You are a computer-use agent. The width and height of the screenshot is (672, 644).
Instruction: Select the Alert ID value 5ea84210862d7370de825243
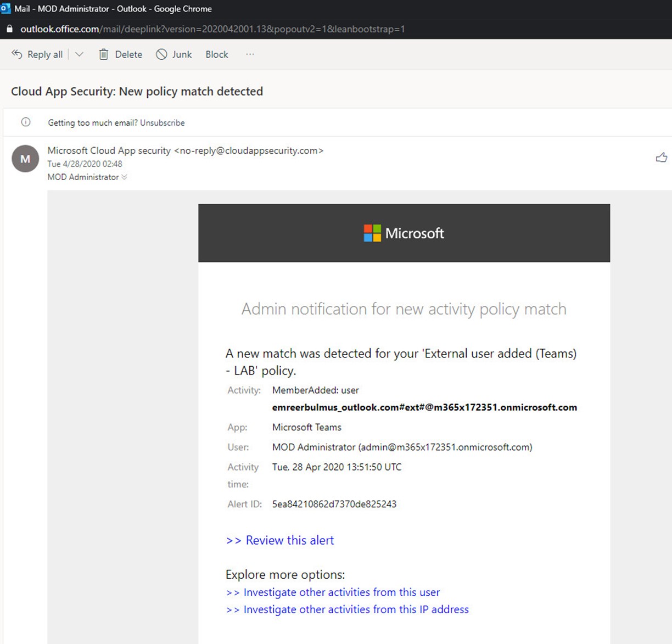[x=334, y=504]
